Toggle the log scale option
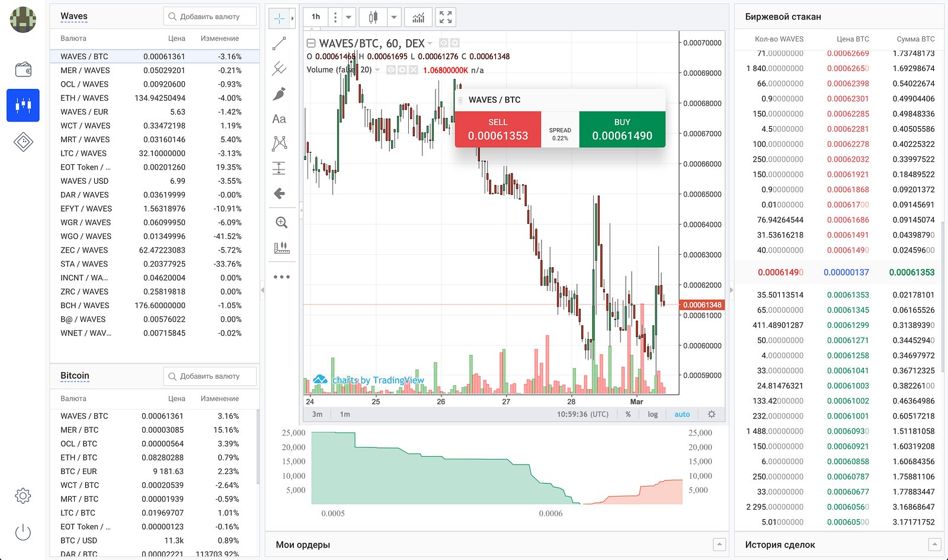The width and height of the screenshot is (948, 560). pyautogui.click(x=652, y=414)
